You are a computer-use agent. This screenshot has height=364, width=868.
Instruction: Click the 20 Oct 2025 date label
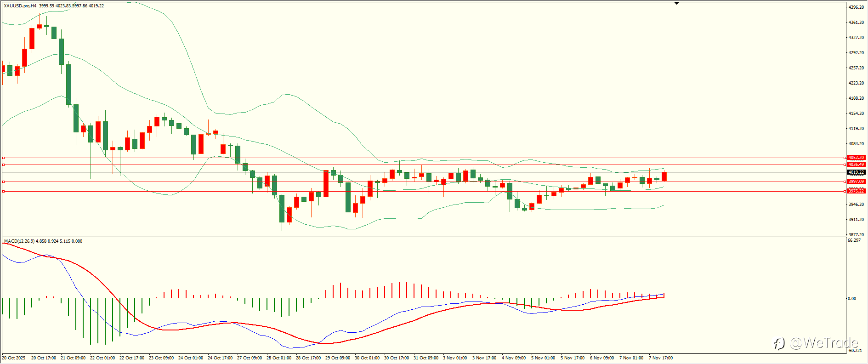click(14, 358)
